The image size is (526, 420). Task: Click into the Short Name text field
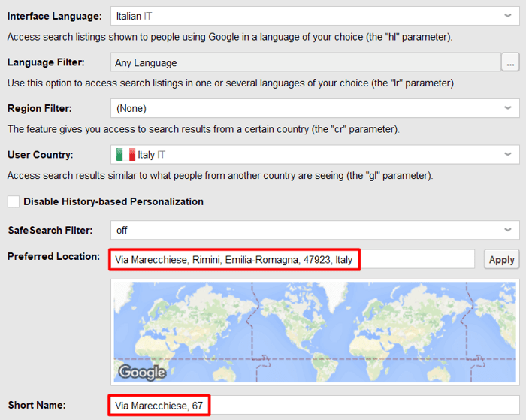point(314,406)
